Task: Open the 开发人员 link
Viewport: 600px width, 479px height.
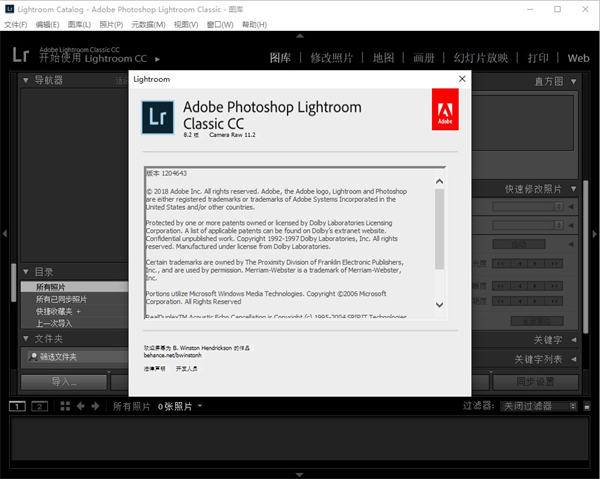Action: click(x=186, y=369)
